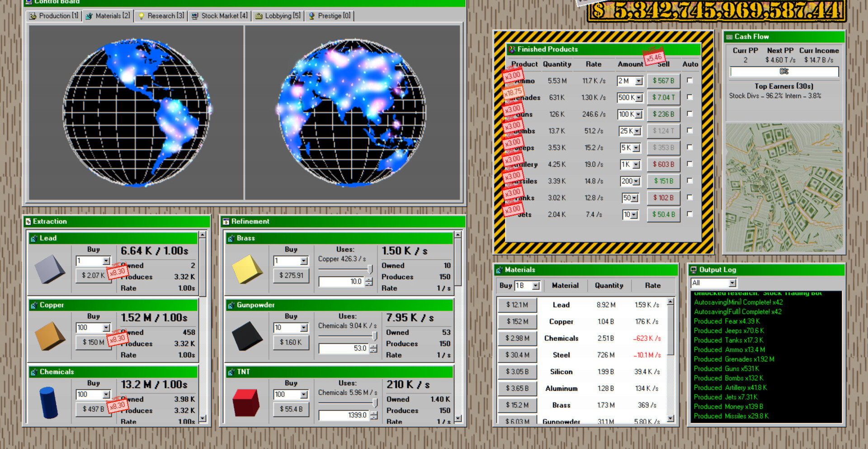Expand the Output Log filter dropdown
This screenshot has width=868, height=449.
(732, 283)
